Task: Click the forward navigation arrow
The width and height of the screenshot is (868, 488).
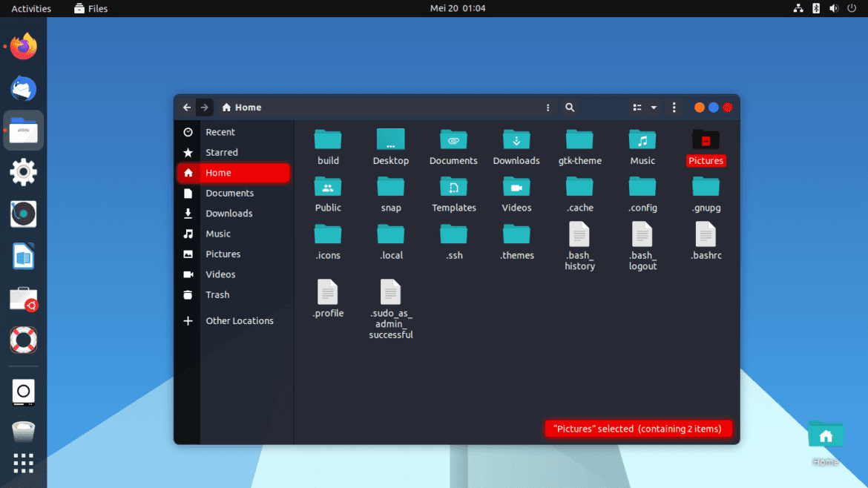Action: [x=204, y=107]
